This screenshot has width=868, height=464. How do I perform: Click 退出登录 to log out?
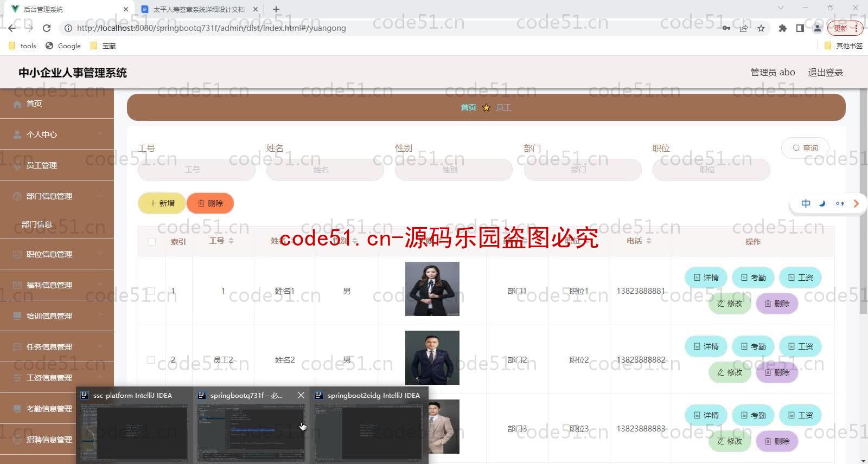(x=825, y=73)
